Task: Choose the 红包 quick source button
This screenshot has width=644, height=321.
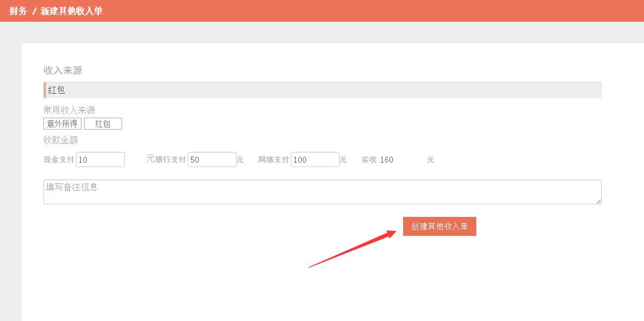Action: click(103, 124)
